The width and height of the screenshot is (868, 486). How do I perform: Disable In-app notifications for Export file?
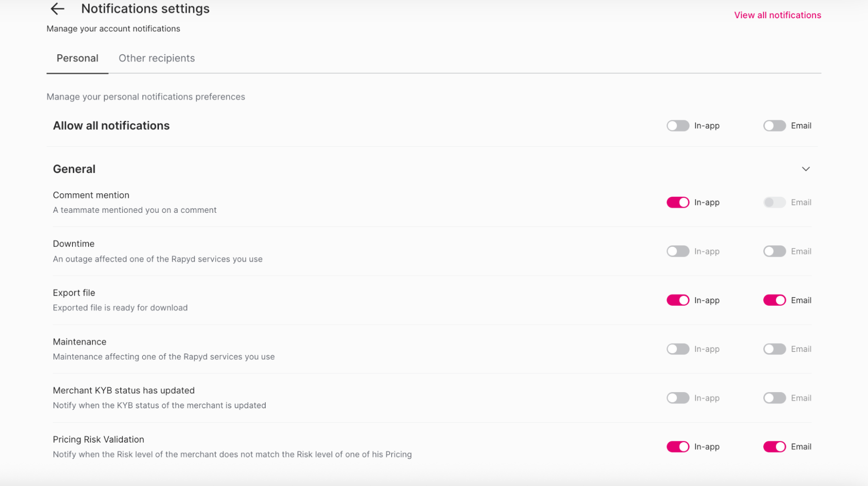point(677,300)
